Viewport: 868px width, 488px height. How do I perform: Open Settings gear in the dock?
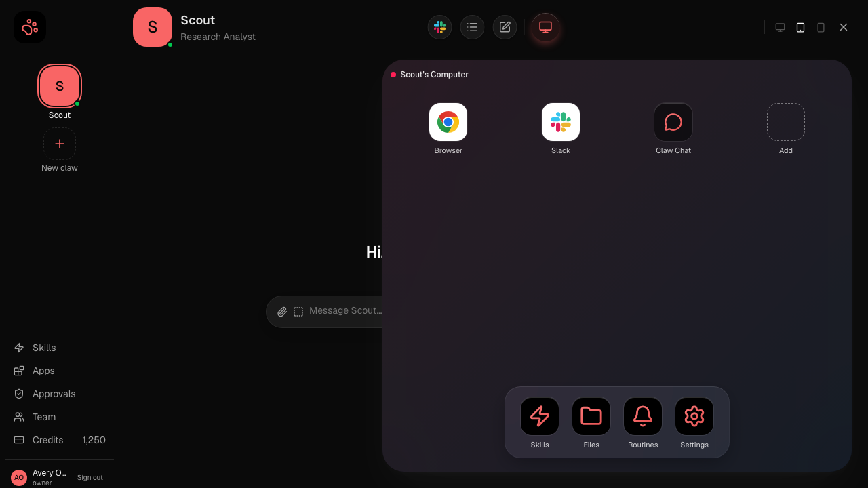(x=694, y=416)
